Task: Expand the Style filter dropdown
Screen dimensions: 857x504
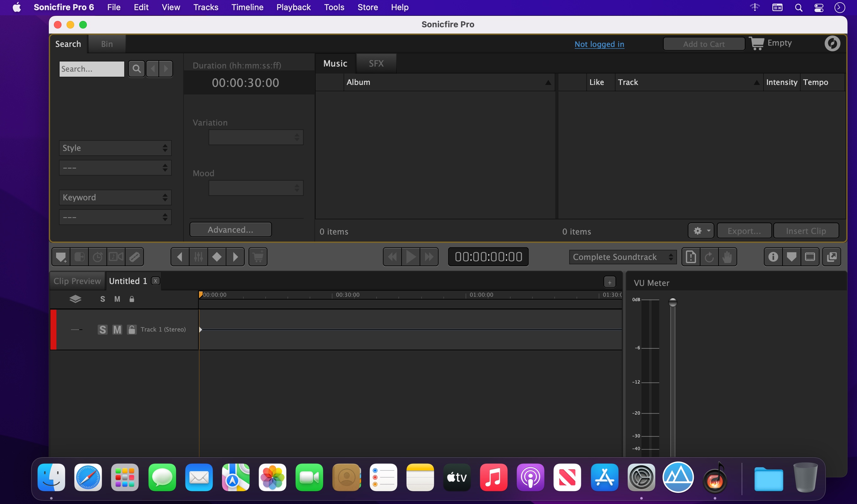Action: pyautogui.click(x=114, y=148)
